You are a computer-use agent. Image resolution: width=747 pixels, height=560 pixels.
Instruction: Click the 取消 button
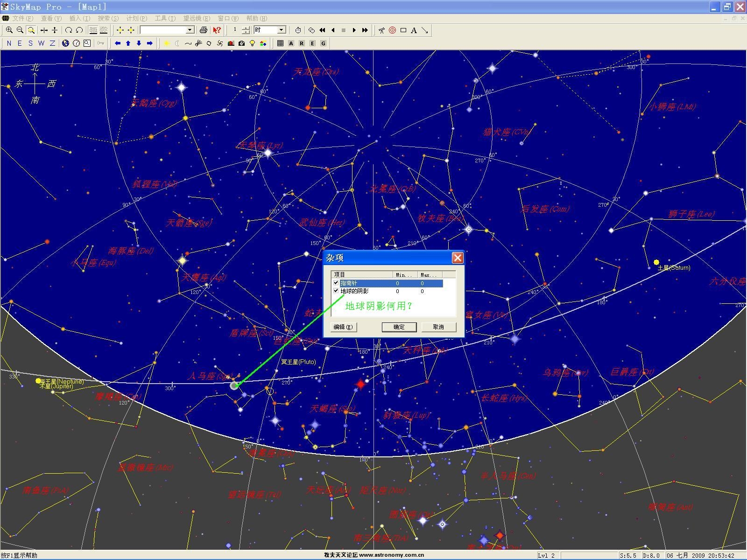click(438, 327)
